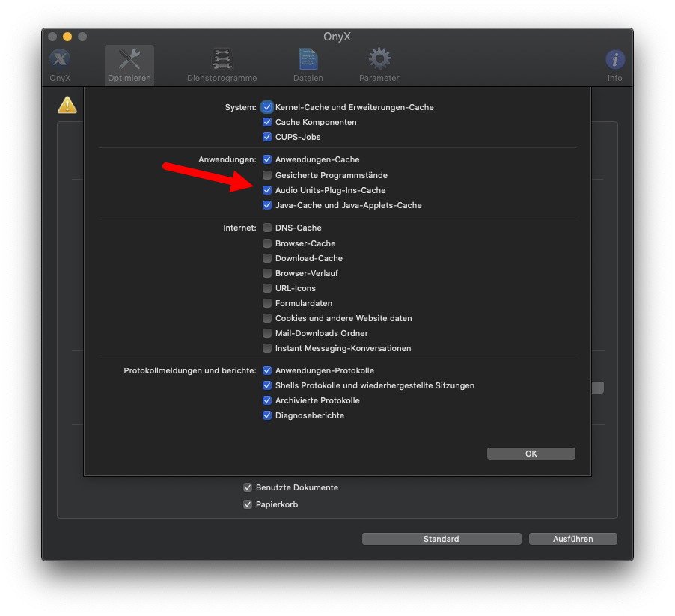This screenshot has height=616, width=675.
Task: Open the OnyX toolbar icon
Action: [x=60, y=59]
